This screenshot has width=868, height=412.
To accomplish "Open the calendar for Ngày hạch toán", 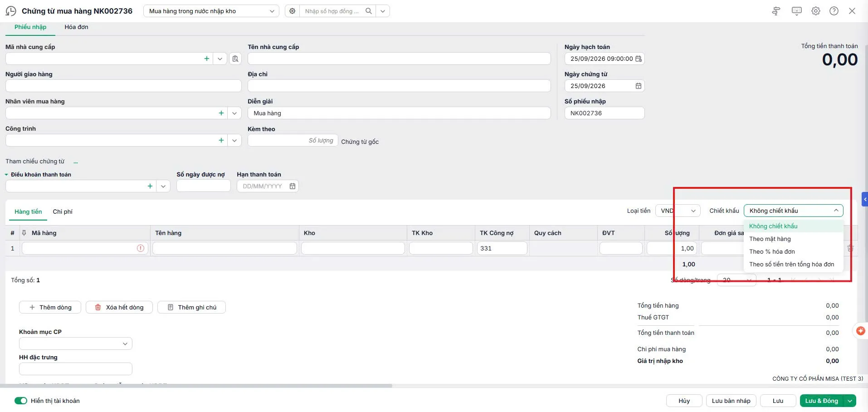I will pos(639,59).
